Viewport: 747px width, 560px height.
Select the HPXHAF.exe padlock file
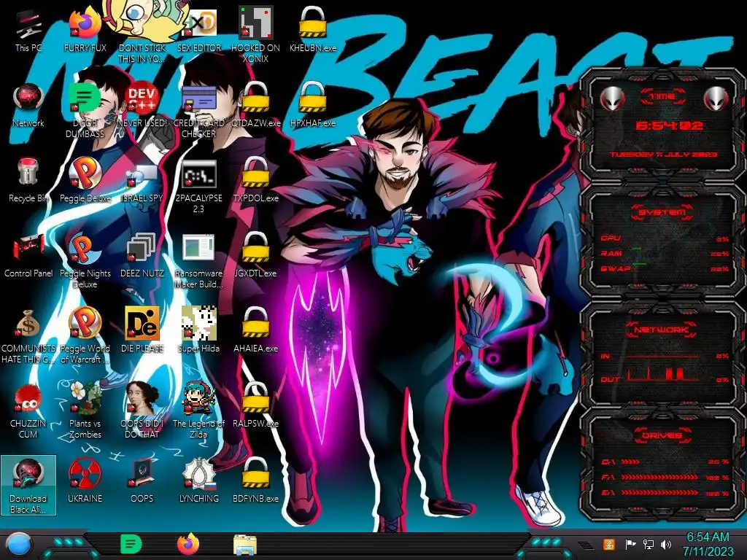[312, 105]
